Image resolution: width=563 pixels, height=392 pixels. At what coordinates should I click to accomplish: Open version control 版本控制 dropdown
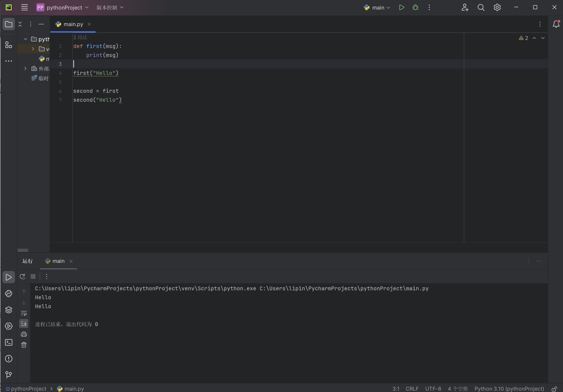[110, 7]
